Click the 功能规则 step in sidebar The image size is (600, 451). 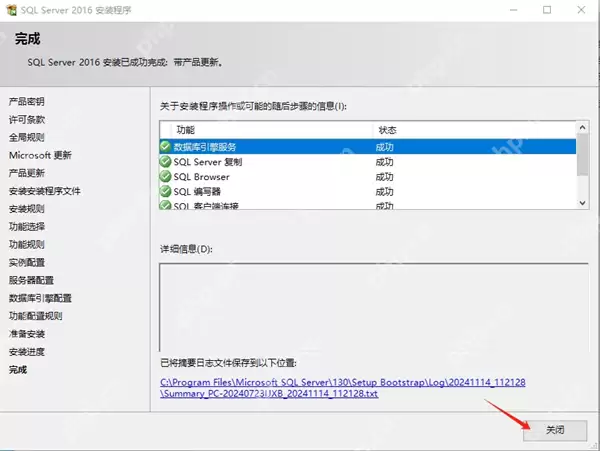[27, 244]
